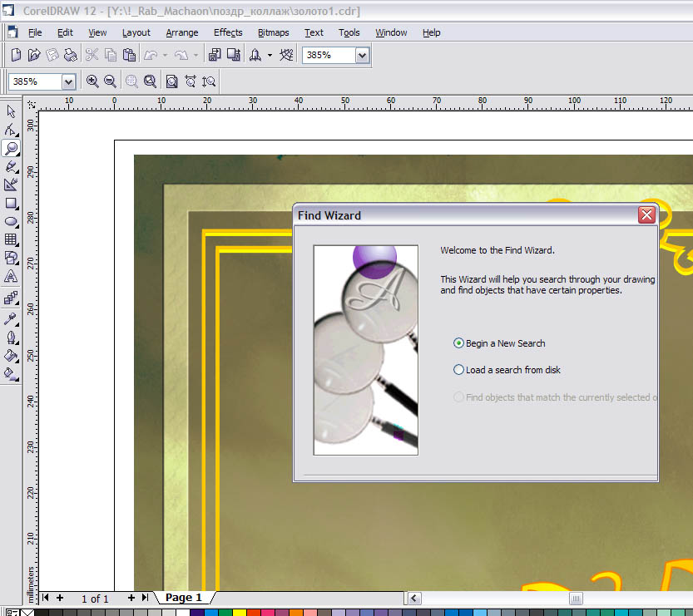This screenshot has width=693, height=616.
Task: Select the Text tool
Action: [x=11, y=276]
